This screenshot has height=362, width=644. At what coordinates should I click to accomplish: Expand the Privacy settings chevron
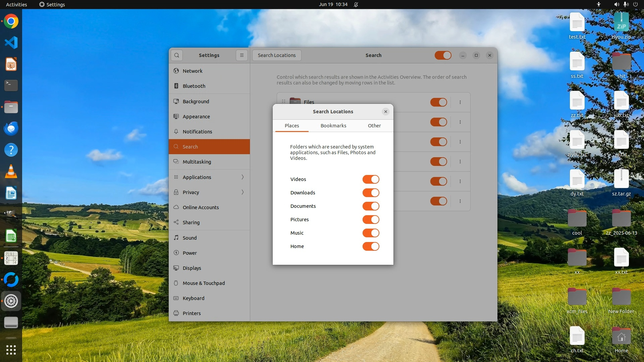243,192
